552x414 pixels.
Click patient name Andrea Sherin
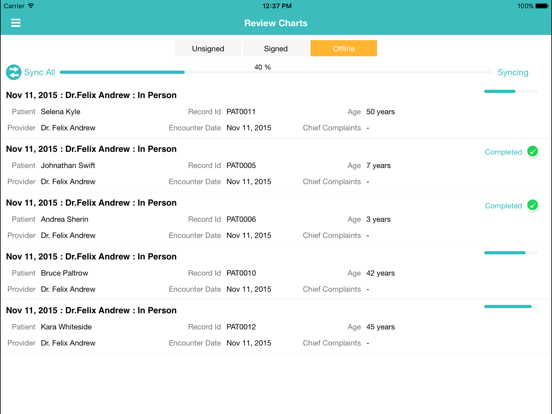[x=64, y=219]
